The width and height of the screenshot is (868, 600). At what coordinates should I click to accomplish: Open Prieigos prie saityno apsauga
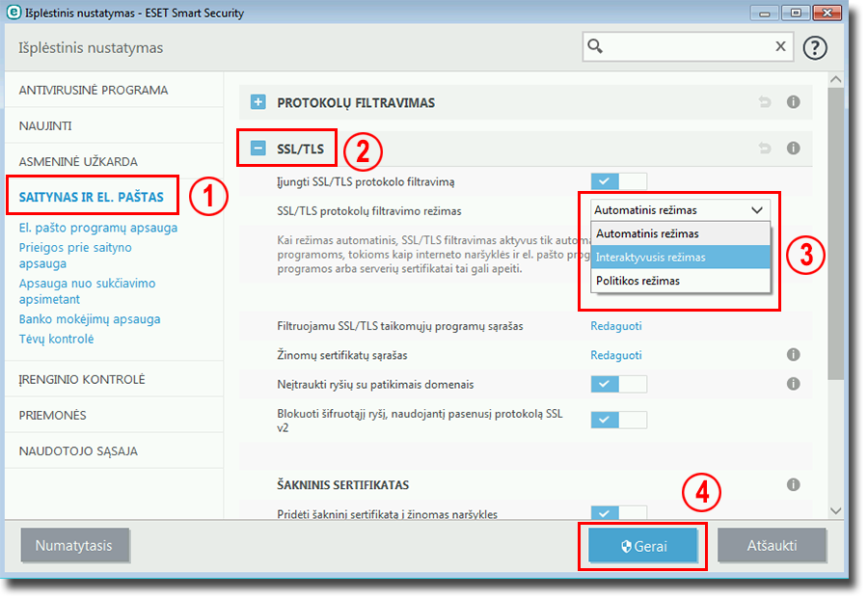75,256
